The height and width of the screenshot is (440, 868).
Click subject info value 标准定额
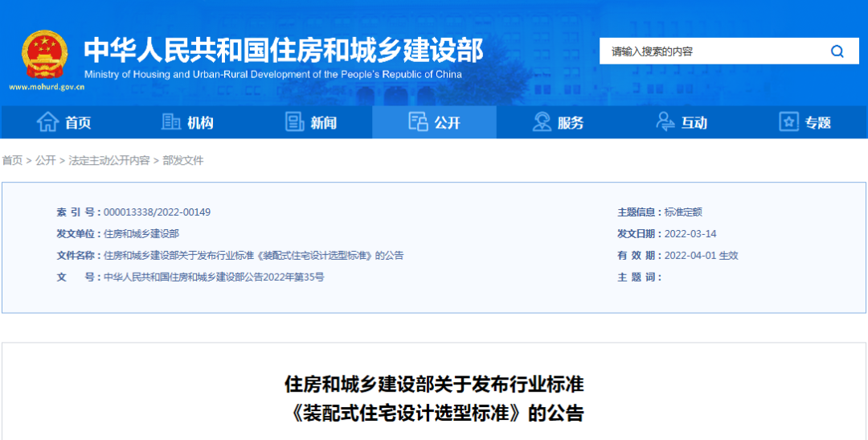pos(683,212)
